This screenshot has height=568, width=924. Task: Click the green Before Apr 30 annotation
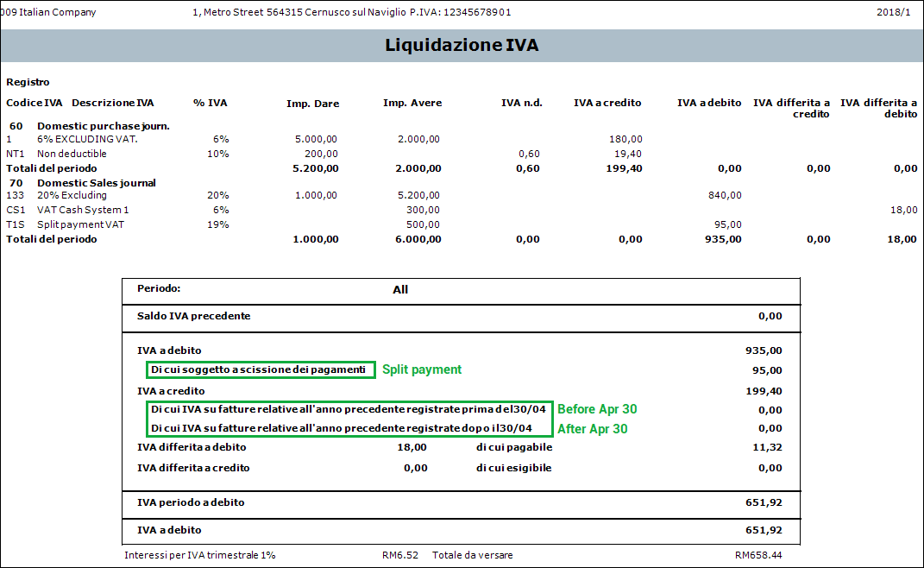pos(596,409)
